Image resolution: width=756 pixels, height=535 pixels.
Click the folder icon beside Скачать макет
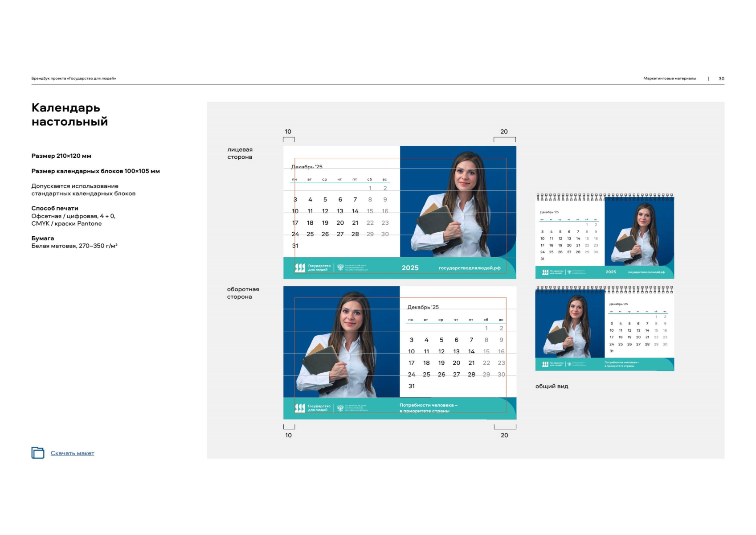pyautogui.click(x=38, y=453)
